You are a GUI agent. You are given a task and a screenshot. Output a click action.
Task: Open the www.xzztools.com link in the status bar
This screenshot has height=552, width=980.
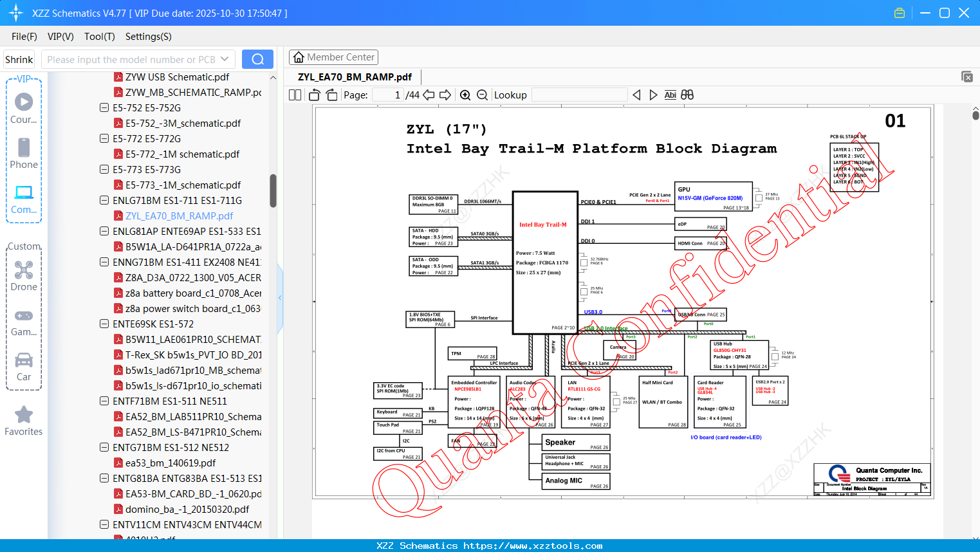tap(533, 546)
